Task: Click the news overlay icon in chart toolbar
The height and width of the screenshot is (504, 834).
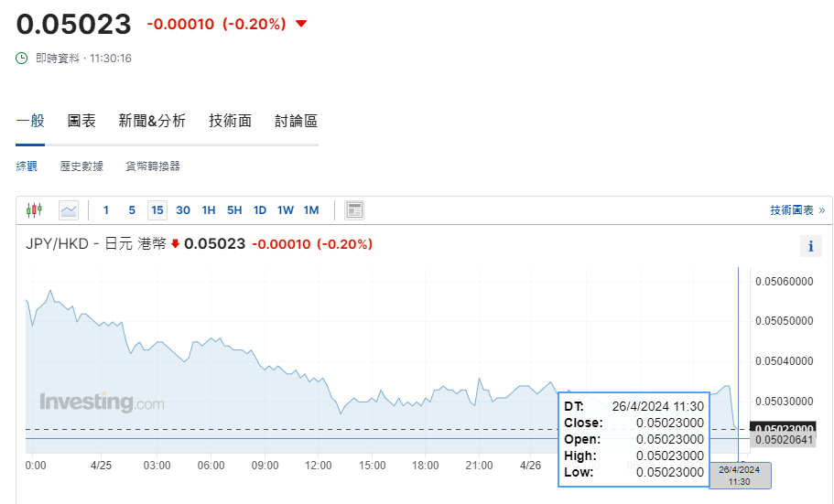Action: pos(354,210)
